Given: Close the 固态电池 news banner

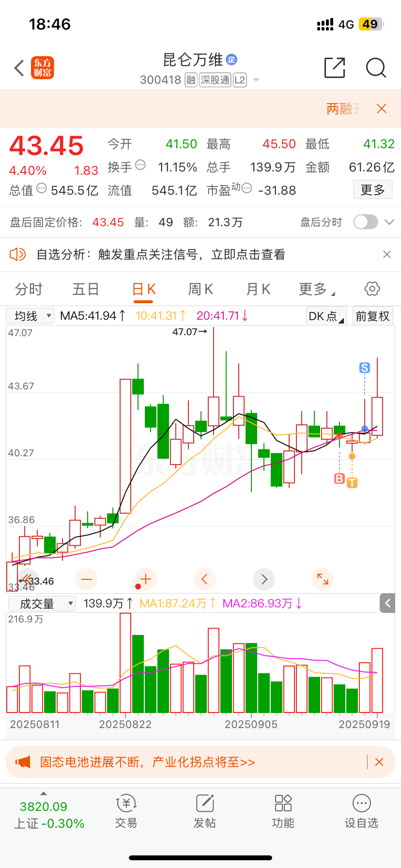Looking at the screenshot, I should tap(379, 762).
